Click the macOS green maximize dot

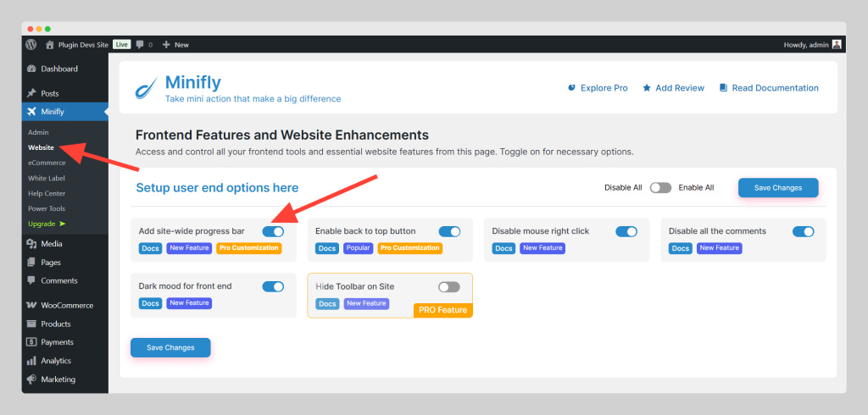coord(47,29)
